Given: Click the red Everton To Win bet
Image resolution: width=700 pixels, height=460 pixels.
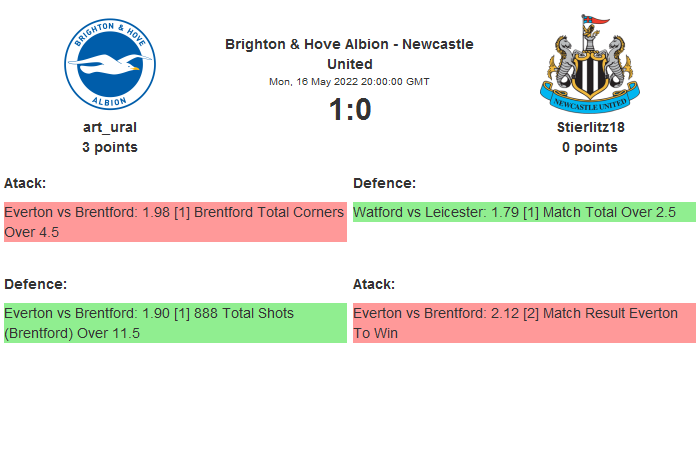Looking at the screenshot, I should pos(524,323).
